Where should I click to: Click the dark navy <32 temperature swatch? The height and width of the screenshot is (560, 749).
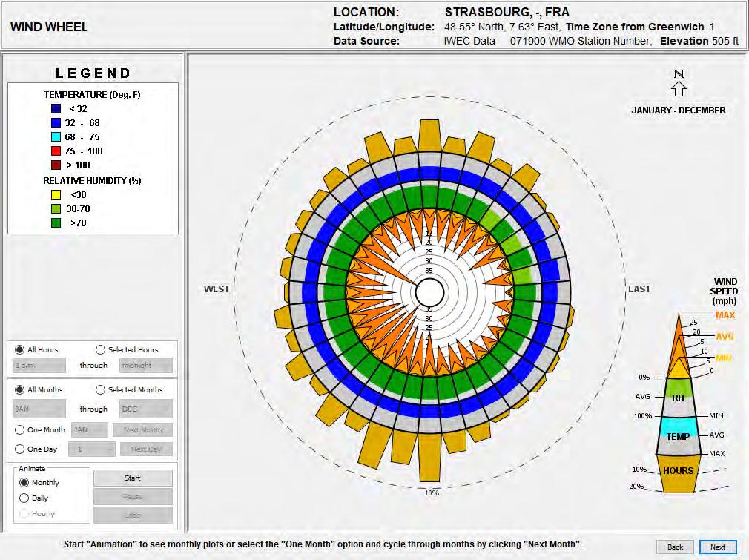coord(56,109)
